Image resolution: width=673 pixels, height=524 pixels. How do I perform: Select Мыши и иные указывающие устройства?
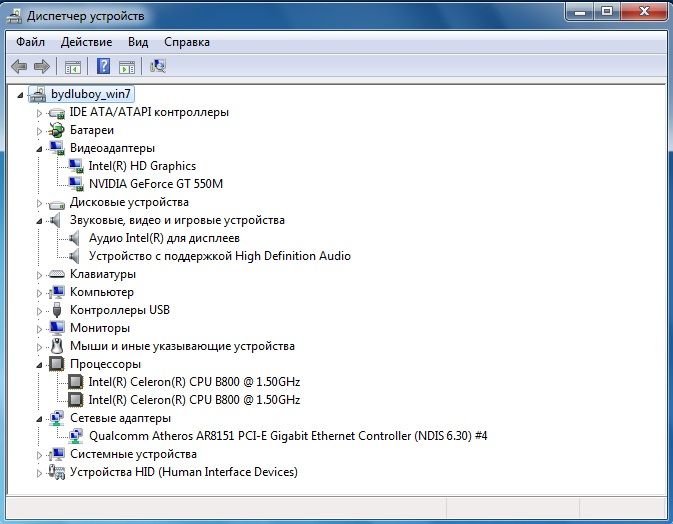[x=182, y=346]
